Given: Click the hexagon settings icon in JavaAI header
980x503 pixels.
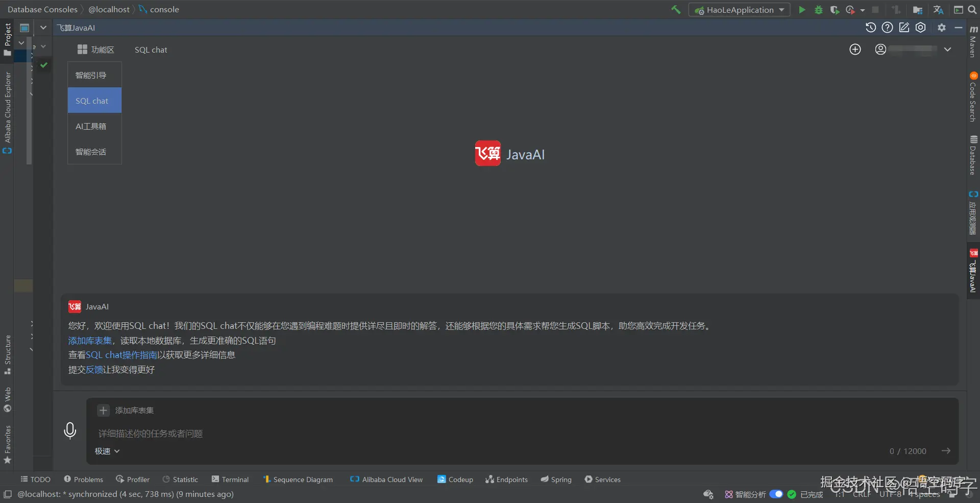Looking at the screenshot, I should click(920, 28).
